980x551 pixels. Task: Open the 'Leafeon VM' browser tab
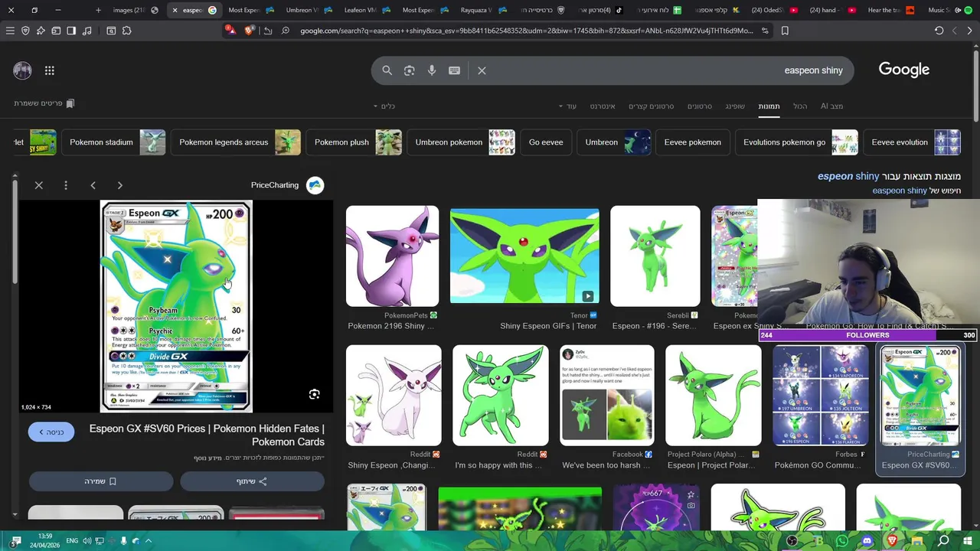pos(367,10)
